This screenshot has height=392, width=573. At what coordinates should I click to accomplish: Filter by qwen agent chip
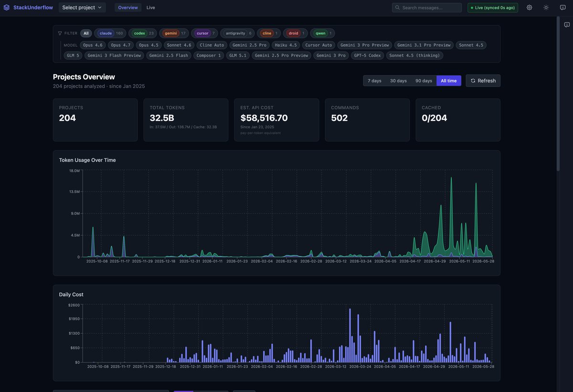click(x=322, y=33)
